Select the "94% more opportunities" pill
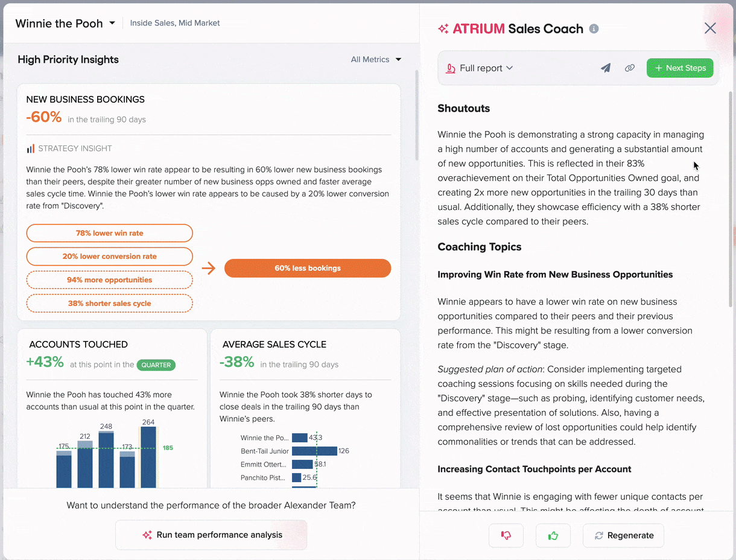 tap(110, 280)
